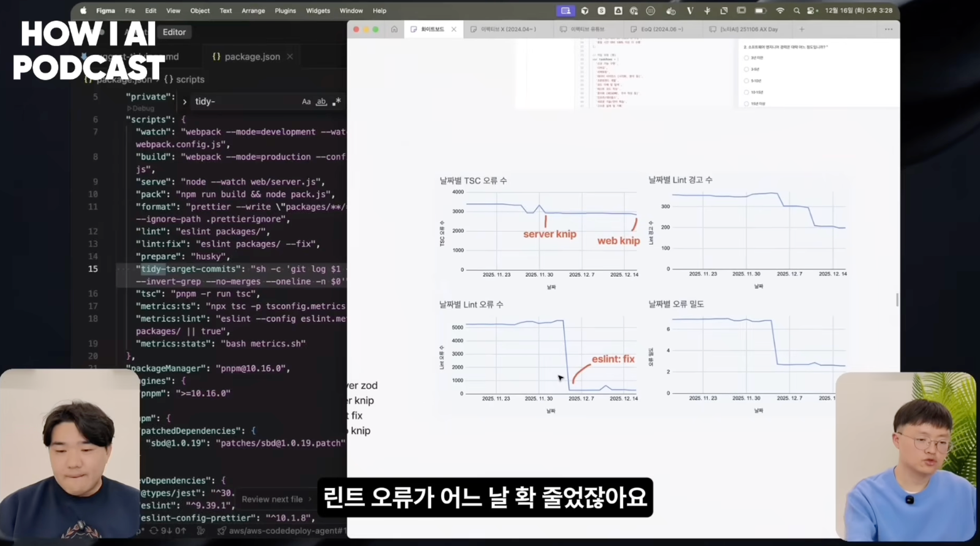Close the 화이트보드 tab
The height and width of the screenshot is (546, 980).
(454, 29)
